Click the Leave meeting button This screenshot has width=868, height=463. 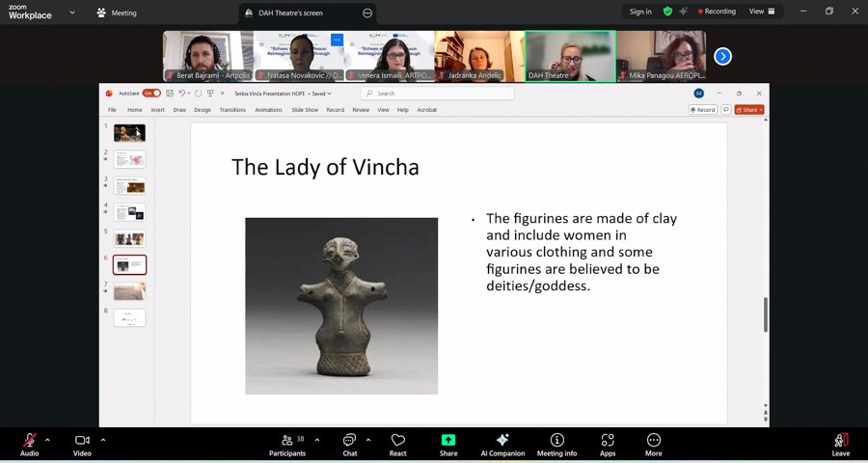coord(841,444)
